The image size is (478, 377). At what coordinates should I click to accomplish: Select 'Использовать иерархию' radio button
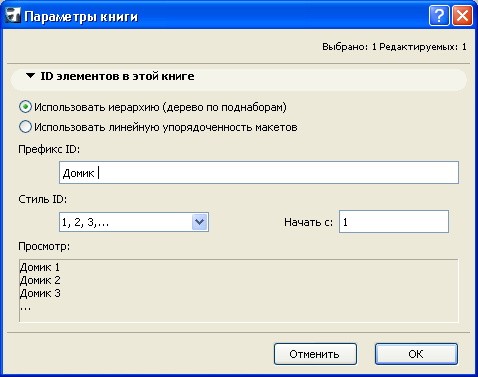pos(25,107)
